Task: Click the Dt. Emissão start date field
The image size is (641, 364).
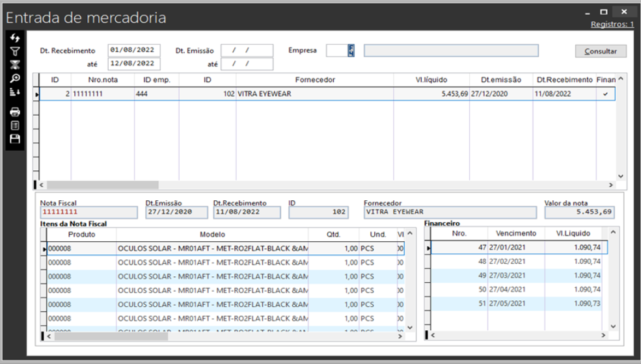Action: (247, 51)
